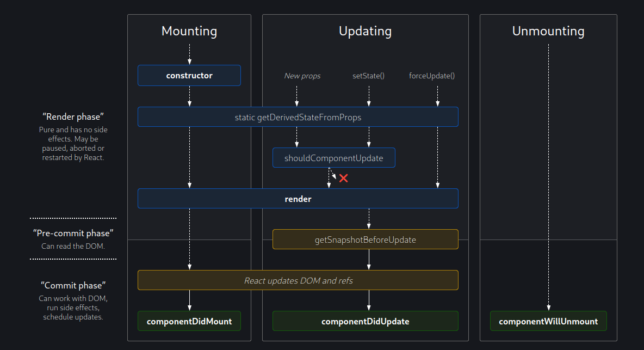Click the componentWillUnmount method box
The width and height of the screenshot is (644, 350).
[548, 321]
